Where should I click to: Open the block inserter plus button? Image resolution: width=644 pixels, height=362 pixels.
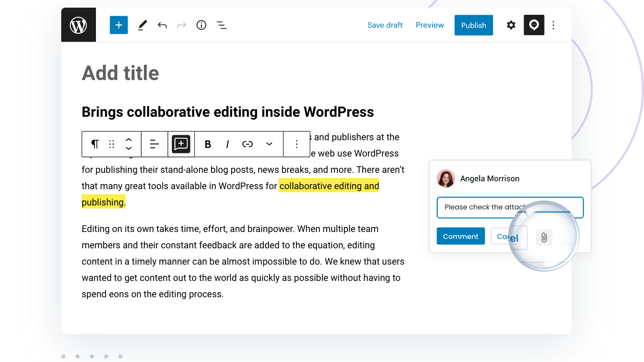[118, 25]
